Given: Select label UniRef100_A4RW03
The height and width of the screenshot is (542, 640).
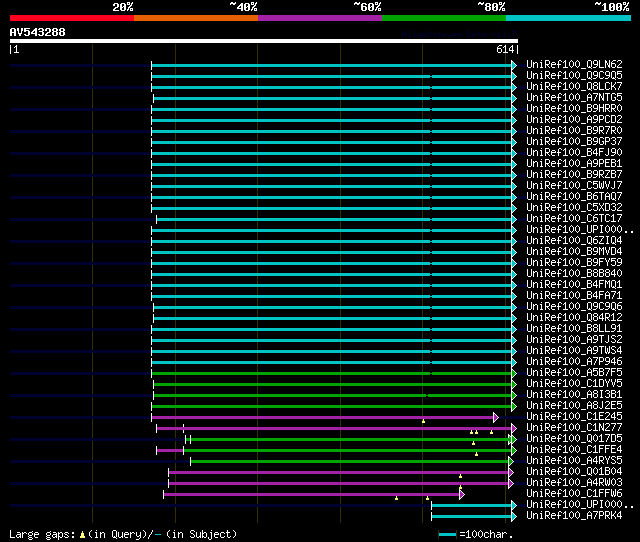Looking at the screenshot, I should tap(574, 483).
